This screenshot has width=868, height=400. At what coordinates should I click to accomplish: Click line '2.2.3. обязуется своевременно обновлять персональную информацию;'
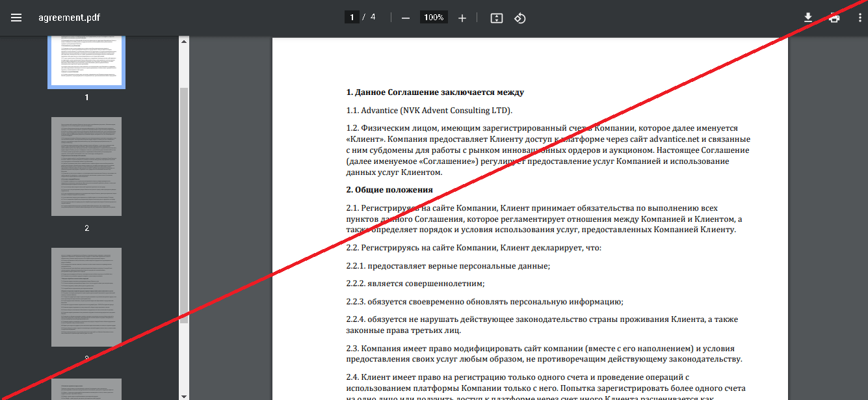point(484,302)
